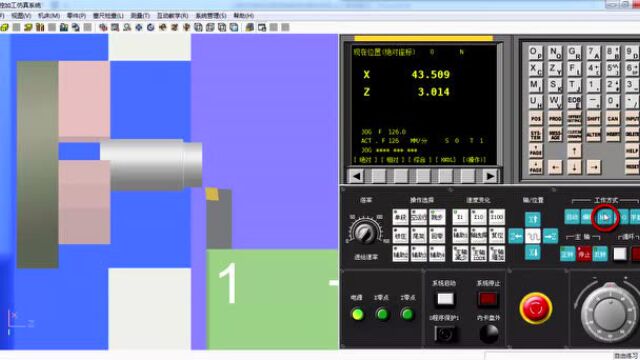The width and height of the screenshot is (640, 360).
Task: Open the Part (P) menu
Action: coord(76,16)
